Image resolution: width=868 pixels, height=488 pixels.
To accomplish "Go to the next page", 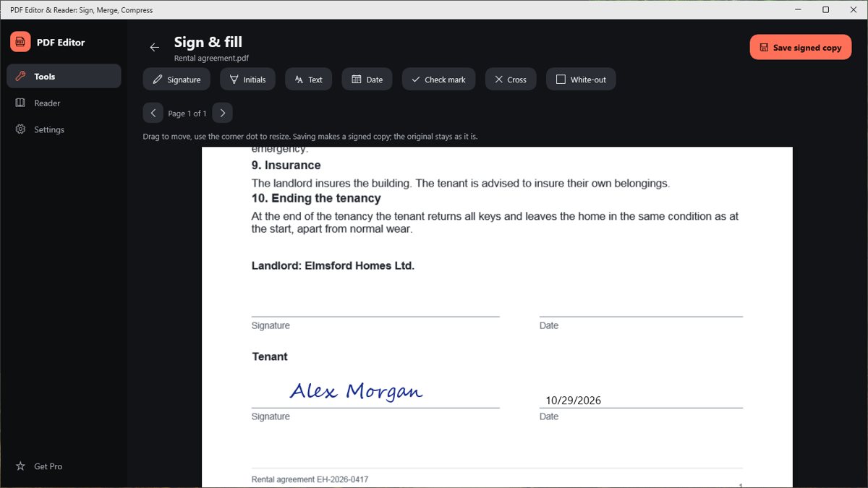I will coord(222,113).
